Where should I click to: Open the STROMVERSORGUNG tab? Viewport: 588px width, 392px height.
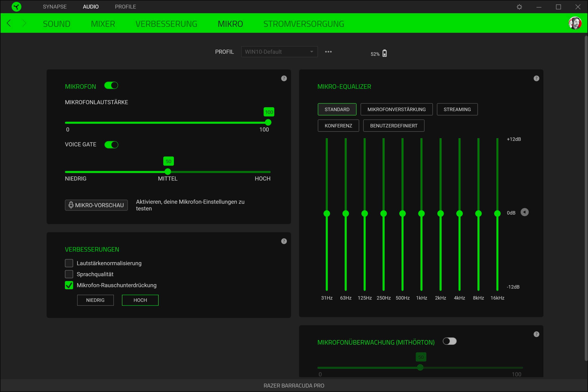(303, 24)
